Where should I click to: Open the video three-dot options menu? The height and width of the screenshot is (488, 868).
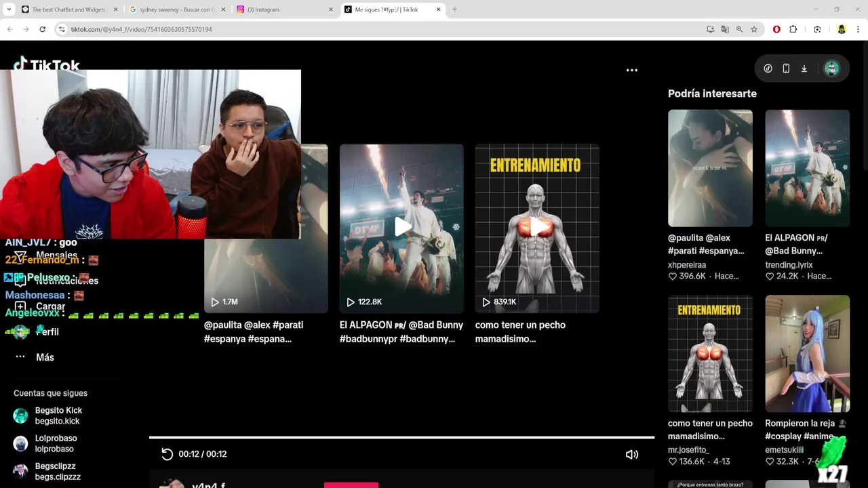point(631,70)
